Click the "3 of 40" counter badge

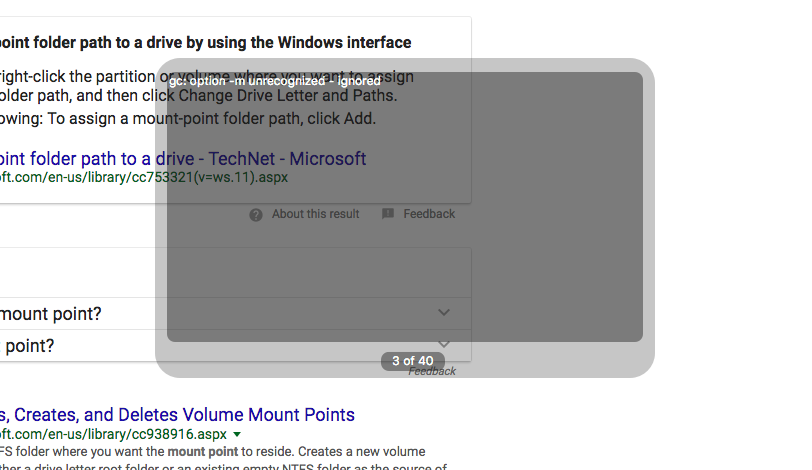coord(413,361)
